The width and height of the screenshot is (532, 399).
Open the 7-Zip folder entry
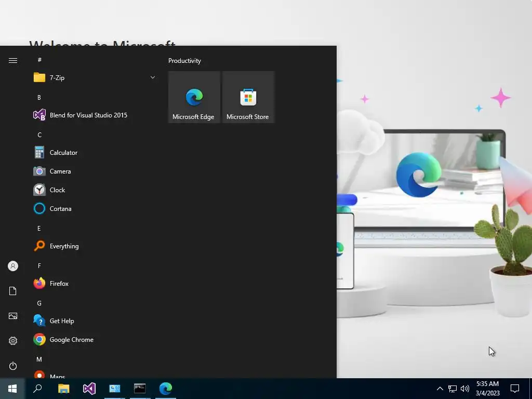pos(95,78)
